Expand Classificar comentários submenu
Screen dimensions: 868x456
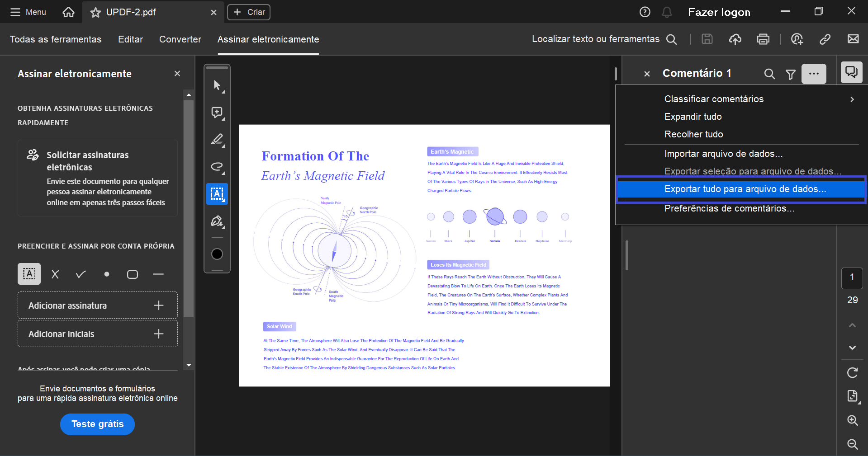click(852, 99)
